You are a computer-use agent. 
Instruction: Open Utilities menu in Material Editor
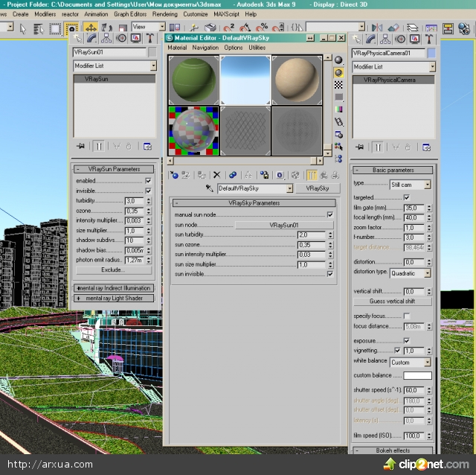pyautogui.click(x=257, y=48)
